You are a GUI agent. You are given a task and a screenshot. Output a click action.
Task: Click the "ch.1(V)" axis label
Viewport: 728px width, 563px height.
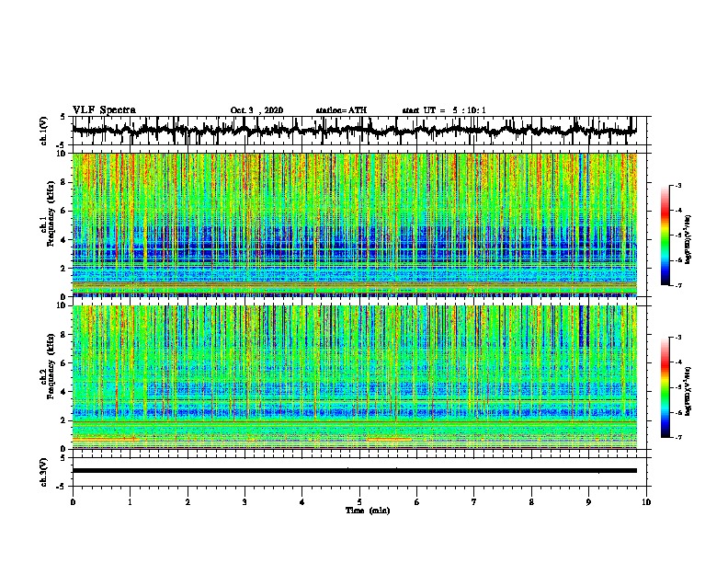tap(44, 131)
